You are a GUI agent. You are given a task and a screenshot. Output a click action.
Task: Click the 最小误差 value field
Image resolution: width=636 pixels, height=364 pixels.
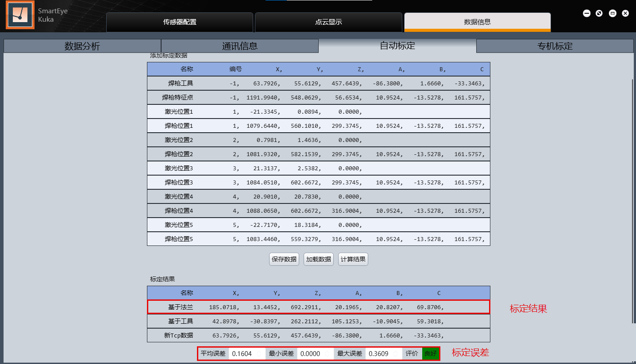click(x=315, y=354)
